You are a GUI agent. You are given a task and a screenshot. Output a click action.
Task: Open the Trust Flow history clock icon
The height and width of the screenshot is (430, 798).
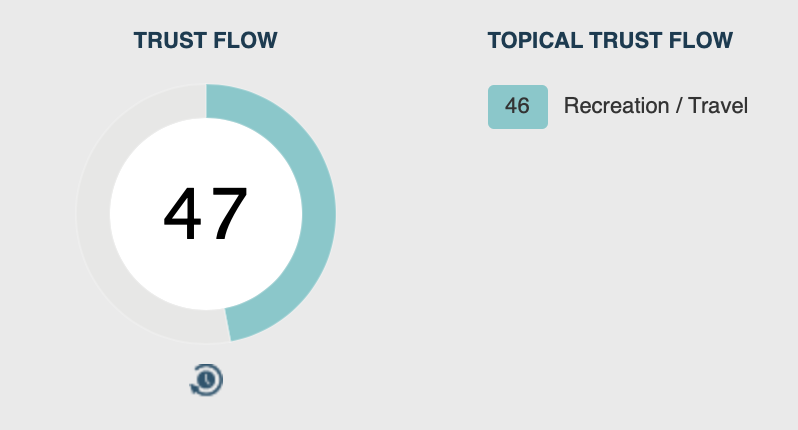point(206,380)
